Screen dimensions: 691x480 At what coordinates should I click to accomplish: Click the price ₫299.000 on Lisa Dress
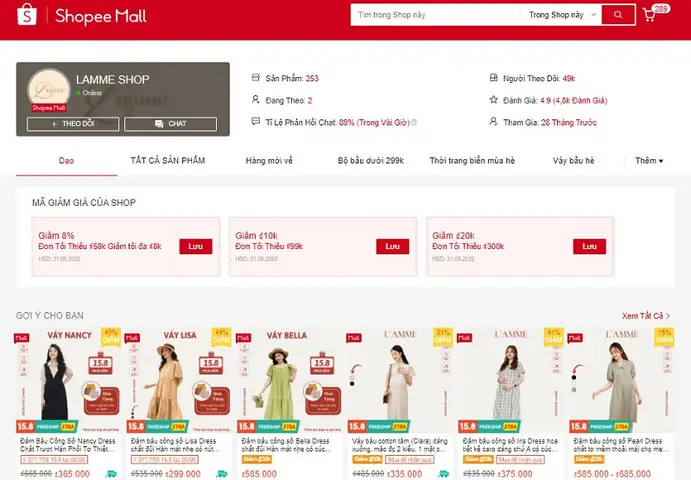[x=183, y=474]
